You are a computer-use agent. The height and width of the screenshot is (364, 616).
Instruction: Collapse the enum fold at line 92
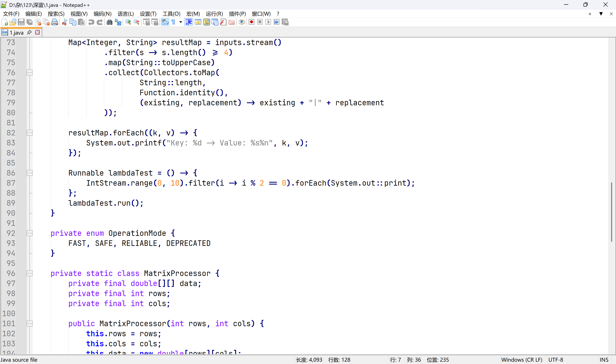[x=30, y=233]
